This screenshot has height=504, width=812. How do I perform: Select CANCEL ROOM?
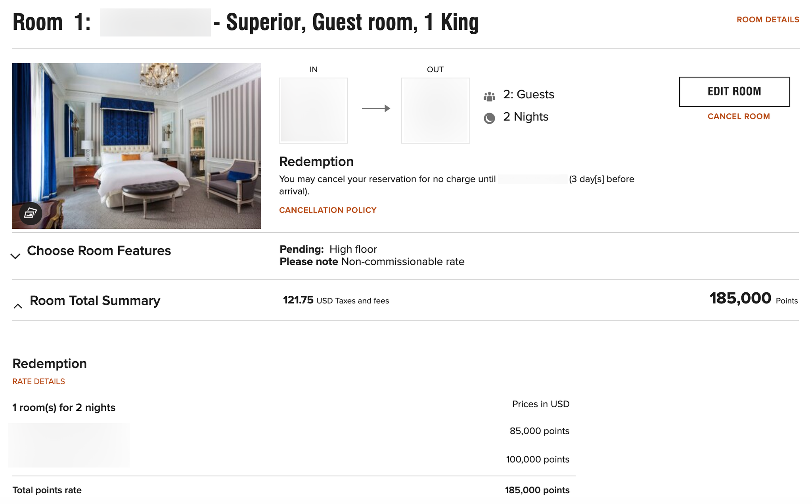click(738, 116)
